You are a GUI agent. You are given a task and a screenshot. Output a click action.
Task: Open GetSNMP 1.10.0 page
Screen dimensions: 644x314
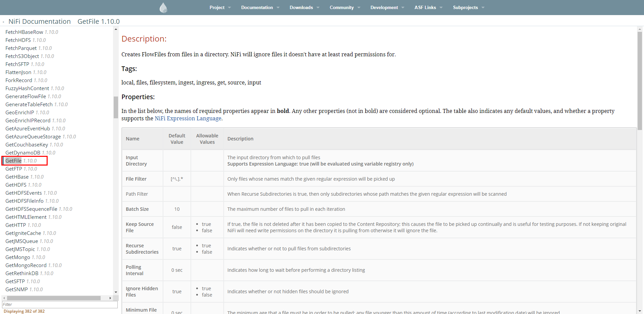tap(24, 290)
